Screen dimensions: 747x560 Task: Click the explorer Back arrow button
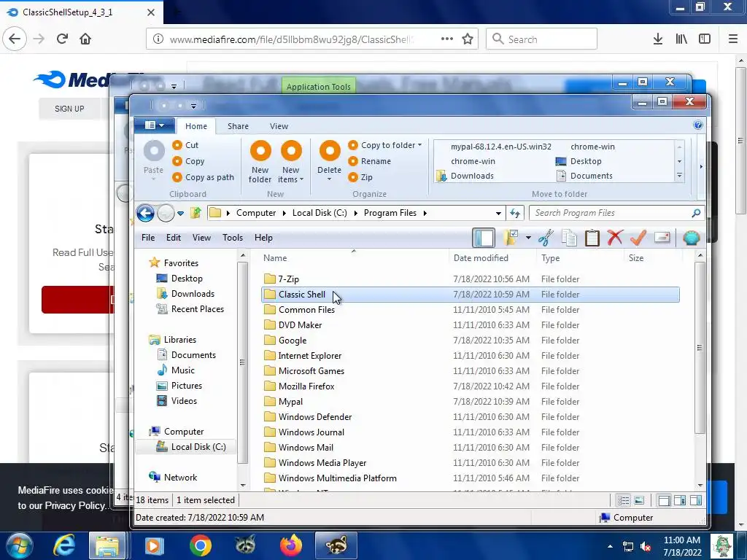coord(146,213)
